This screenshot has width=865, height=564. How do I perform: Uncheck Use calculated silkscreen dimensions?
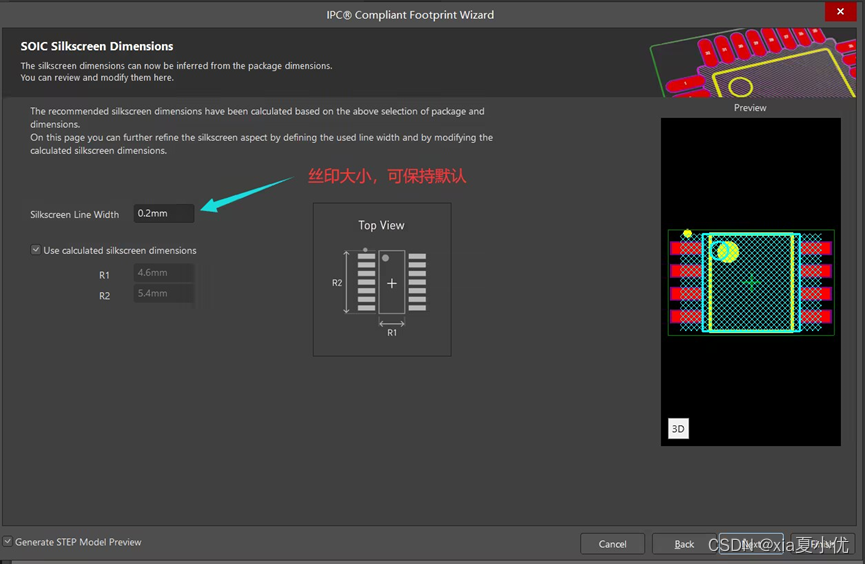36,250
